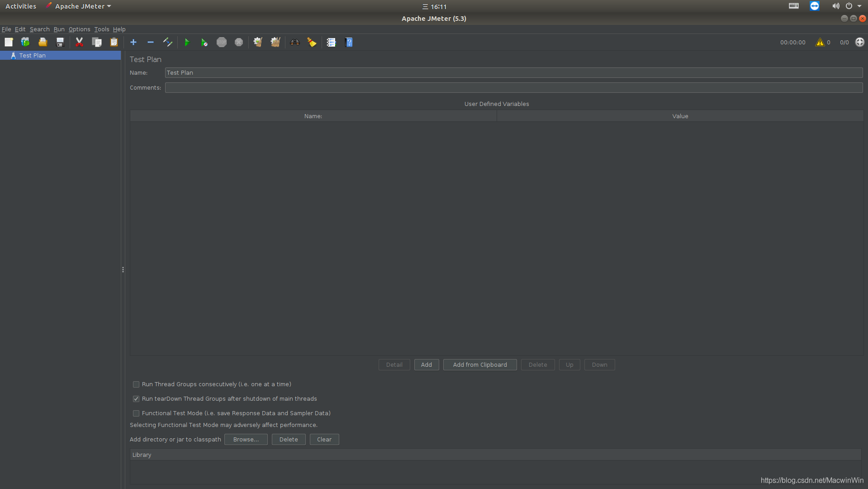
Task: Click Browse... for classpath jar
Action: pyautogui.click(x=246, y=440)
